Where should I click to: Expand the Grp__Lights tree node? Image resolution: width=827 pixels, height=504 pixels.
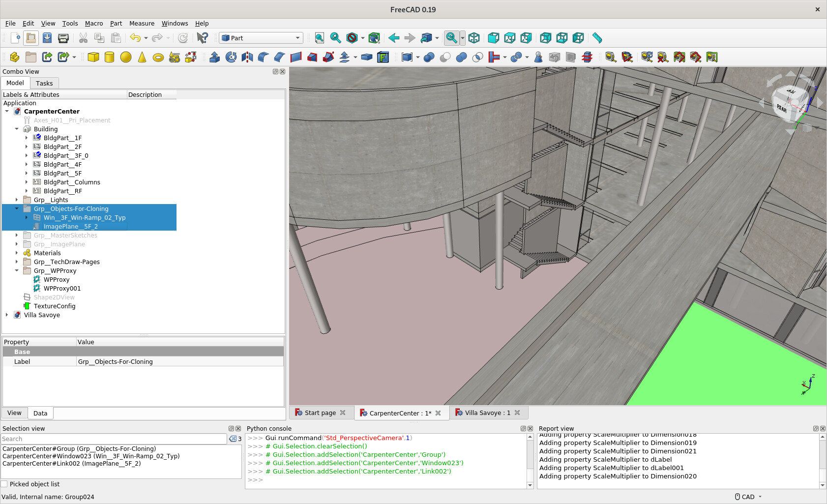(x=17, y=200)
